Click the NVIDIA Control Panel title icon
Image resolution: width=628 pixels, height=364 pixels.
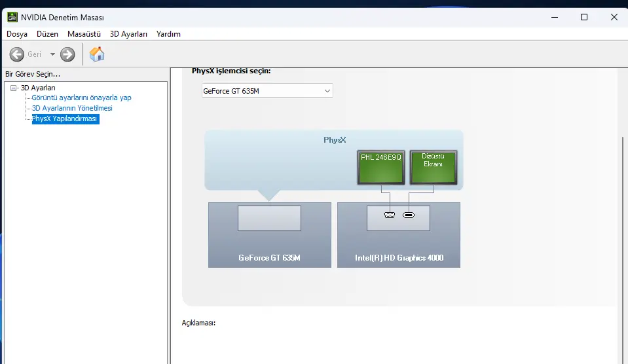tap(12, 17)
